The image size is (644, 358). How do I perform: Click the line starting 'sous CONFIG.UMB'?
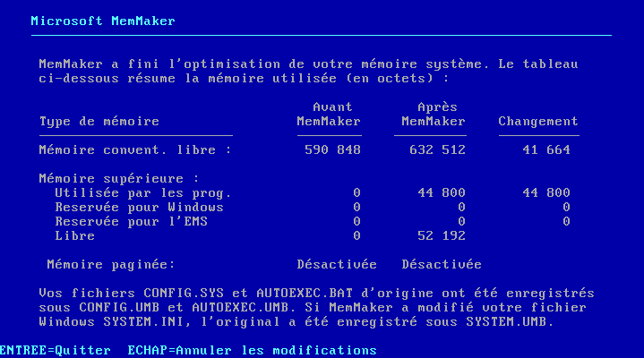313,308
